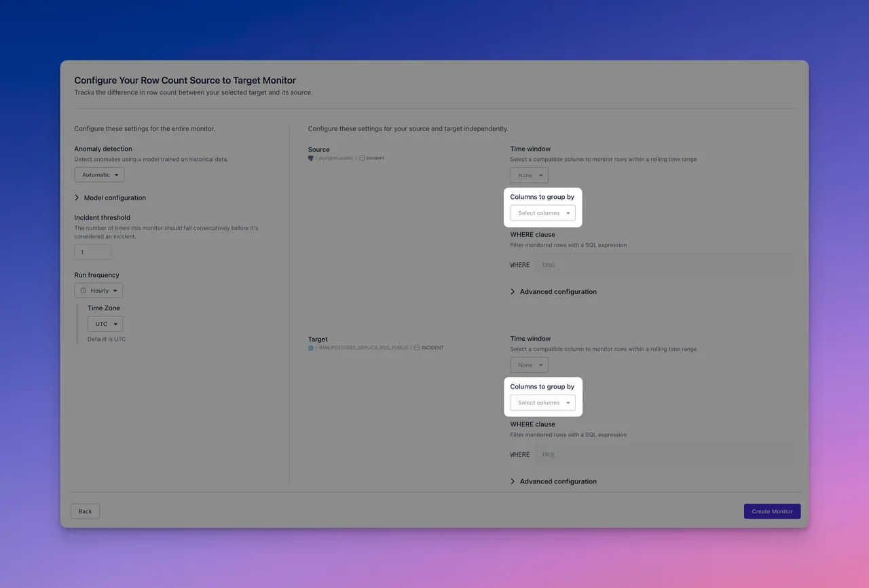The height and width of the screenshot is (588, 869).
Task: Click the Target 'WHERE clause' heading
Action: pyautogui.click(x=532, y=424)
